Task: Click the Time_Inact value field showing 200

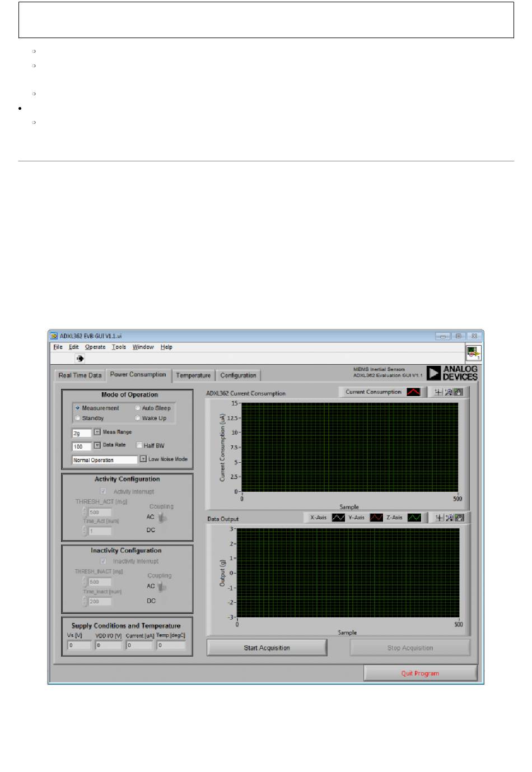Action: tap(100, 601)
